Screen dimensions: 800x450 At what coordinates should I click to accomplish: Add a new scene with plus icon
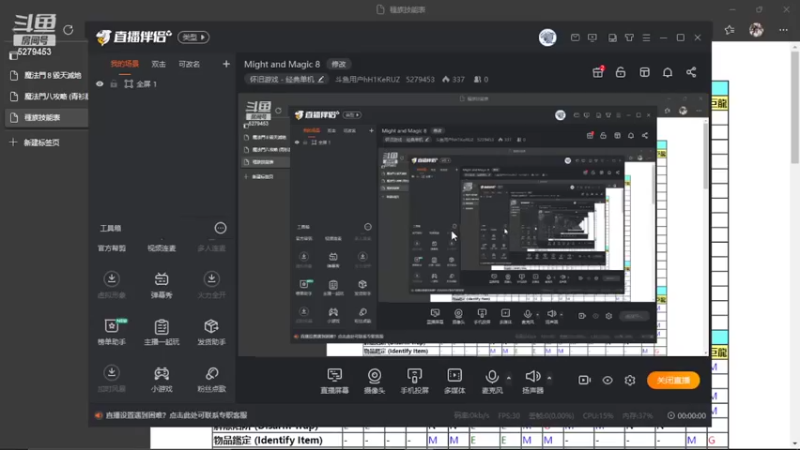tap(226, 64)
